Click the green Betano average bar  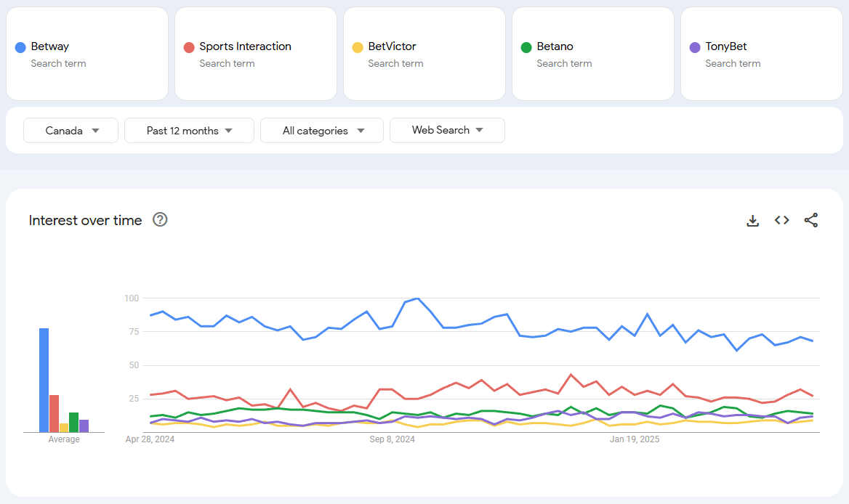tap(73, 423)
